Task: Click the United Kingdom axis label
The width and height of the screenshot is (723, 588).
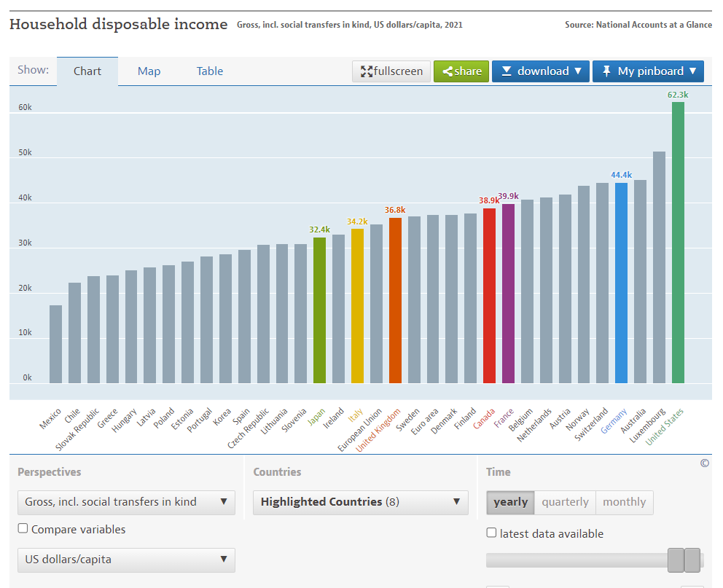Action: (x=378, y=430)
